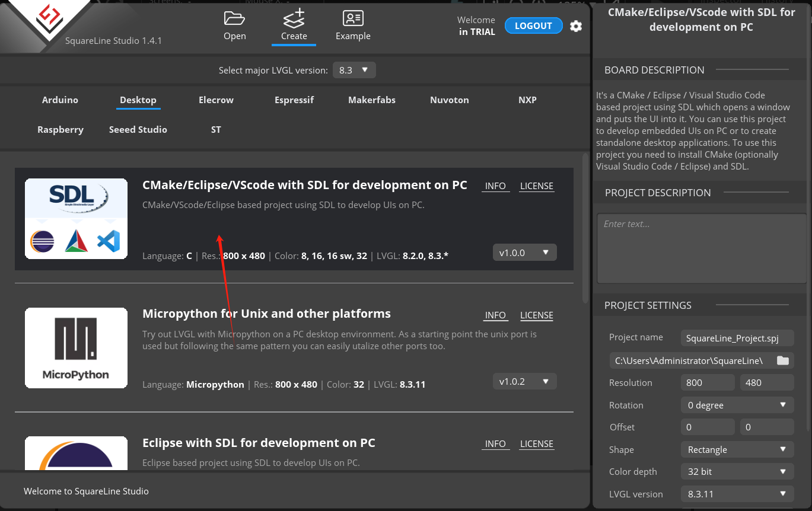Open settings with the gear icon
812x511 pixels.
click(x=576, y=26)
